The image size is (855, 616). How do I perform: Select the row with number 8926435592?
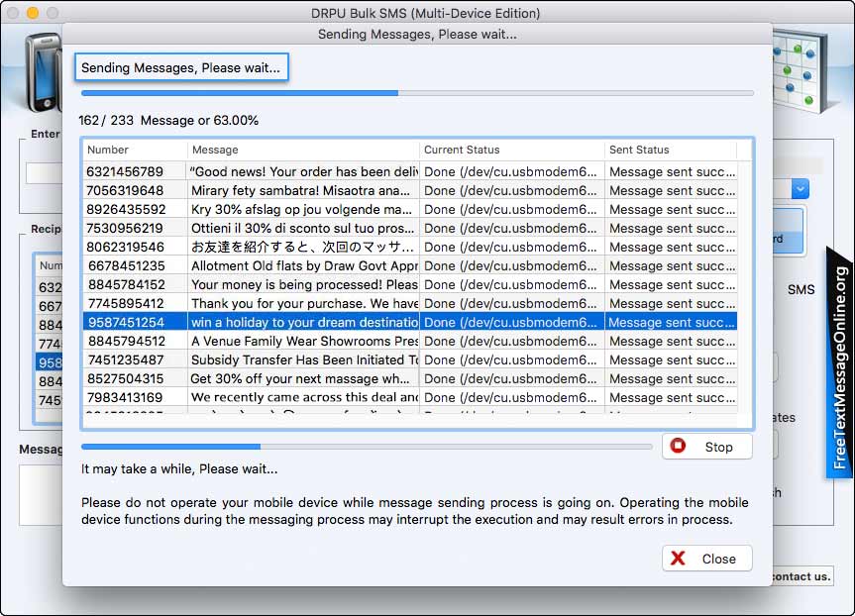click(410, 209)
